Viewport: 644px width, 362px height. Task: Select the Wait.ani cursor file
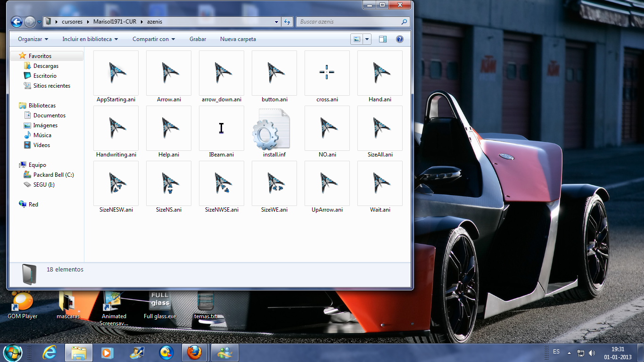pos(380,187)
